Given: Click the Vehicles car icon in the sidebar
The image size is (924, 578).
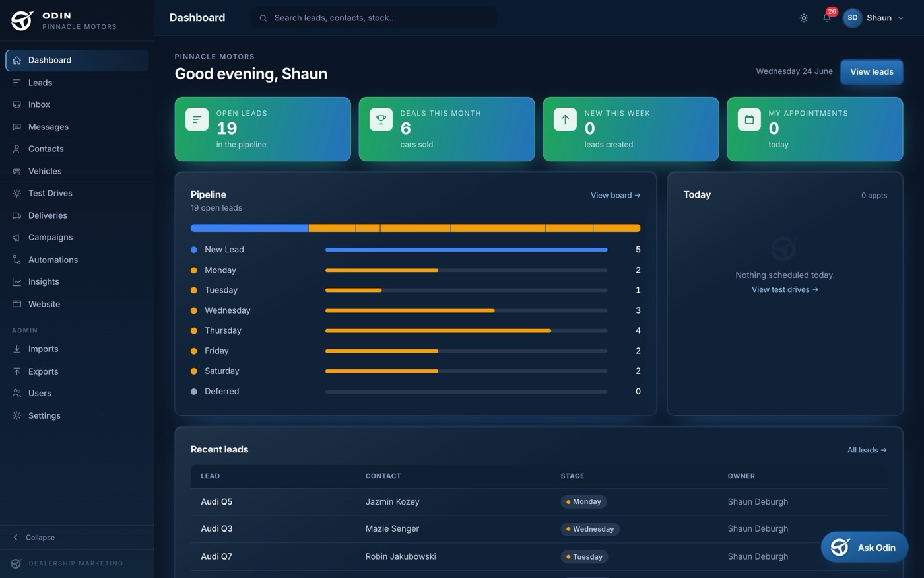Looking at the screenshot, I should (16, 171).
